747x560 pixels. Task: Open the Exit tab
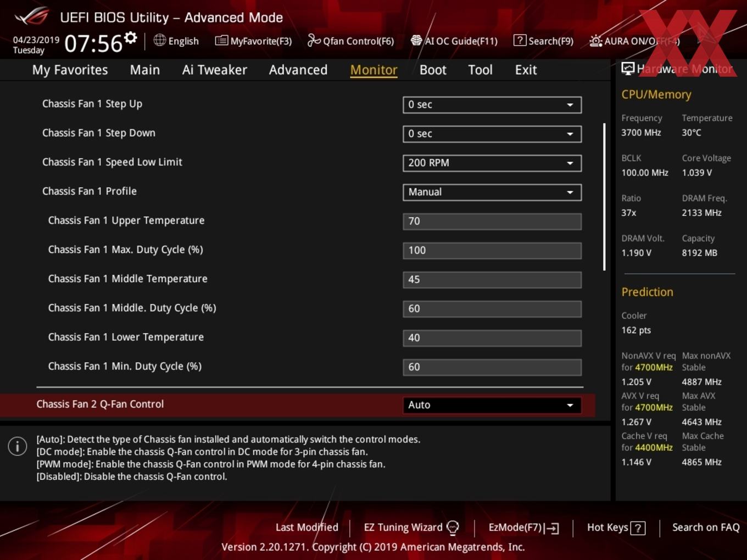(526, 70)
